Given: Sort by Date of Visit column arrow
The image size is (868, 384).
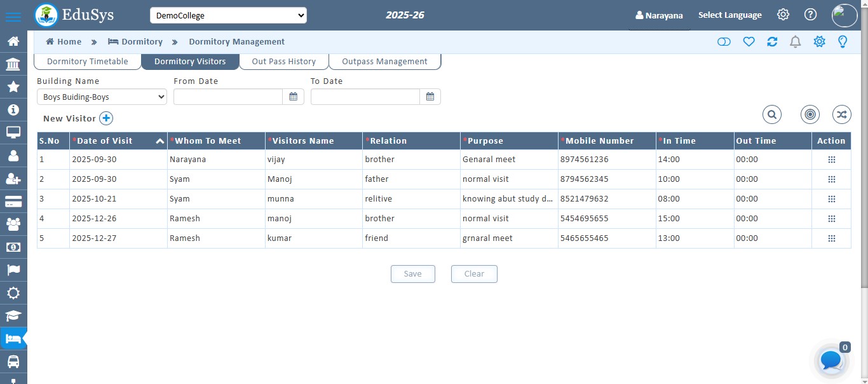Looking at the screenshot, I should (159, 141).
